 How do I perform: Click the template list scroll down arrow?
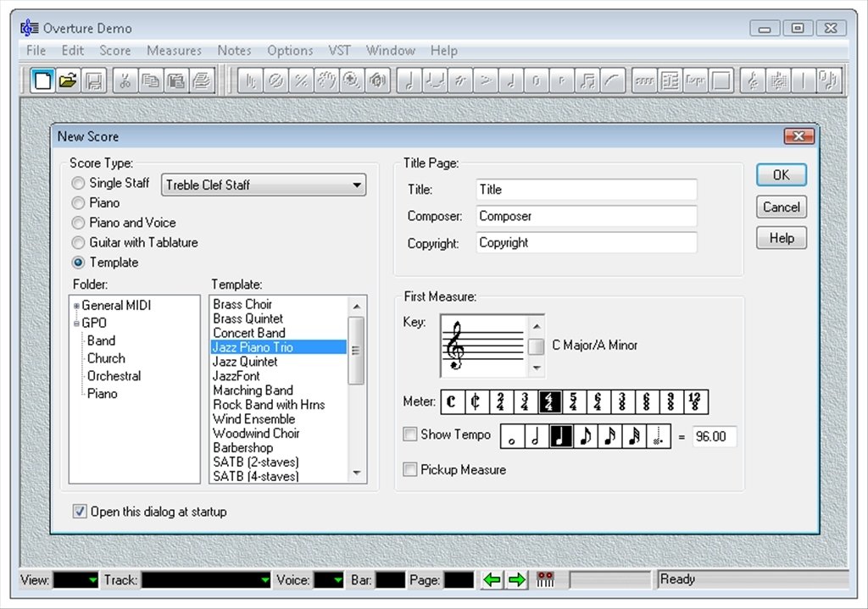(x=357, y=473)
